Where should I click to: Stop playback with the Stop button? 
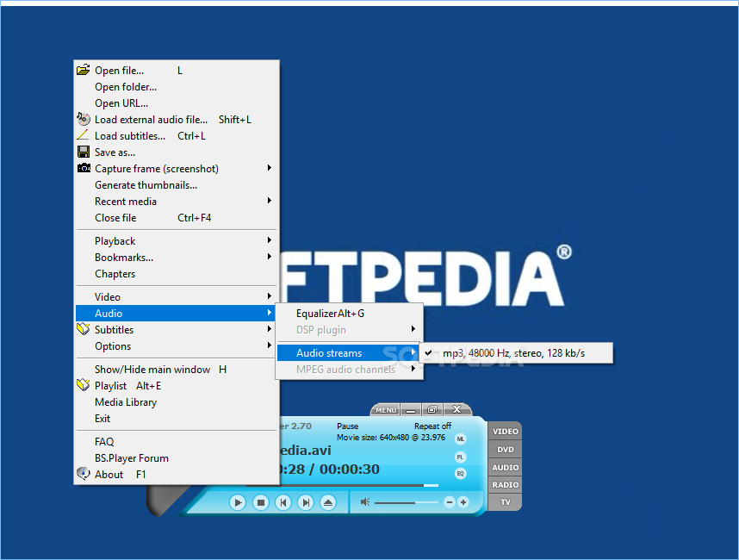(x=260, y=502)
